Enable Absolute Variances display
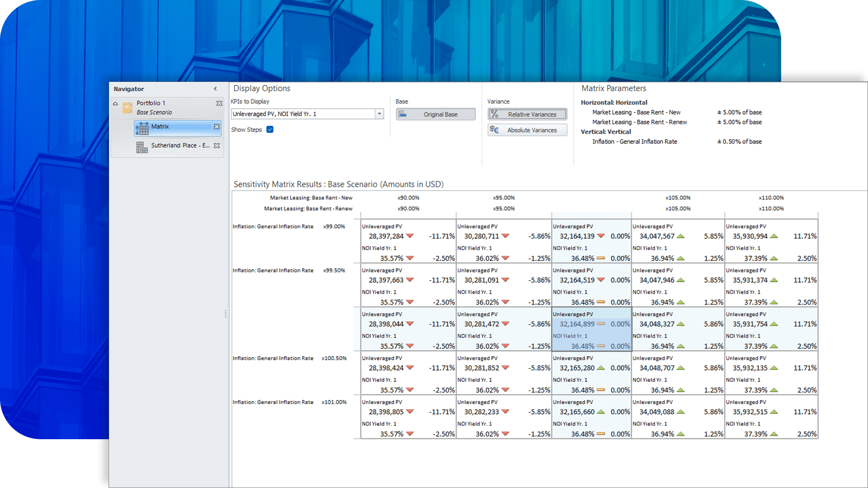This screenshot has height=488, width=868. pos(527,130)
